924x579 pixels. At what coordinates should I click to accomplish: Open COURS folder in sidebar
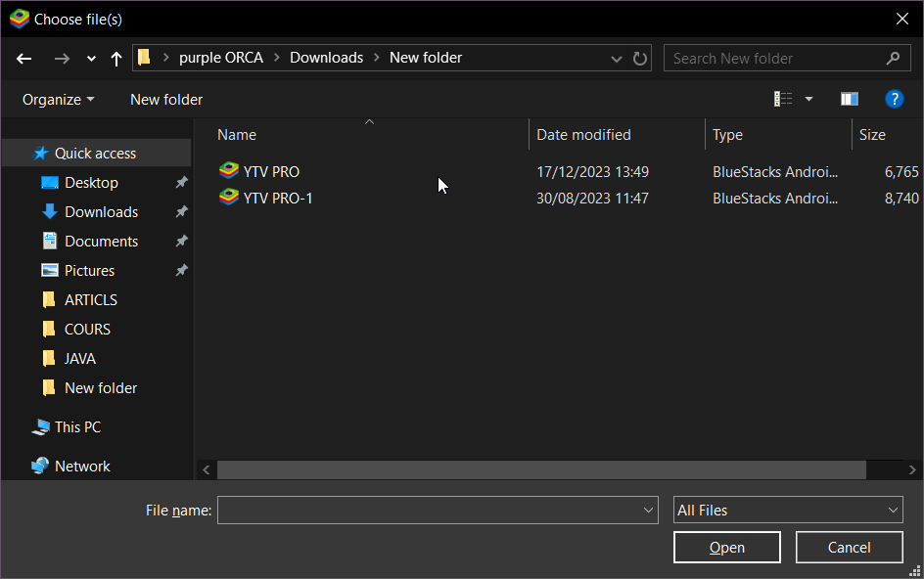coord(87,330)
